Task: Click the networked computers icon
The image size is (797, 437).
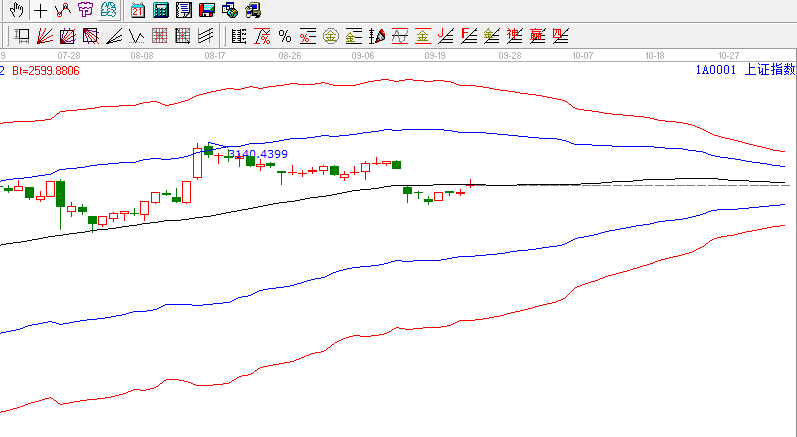Action: point(229,11)
